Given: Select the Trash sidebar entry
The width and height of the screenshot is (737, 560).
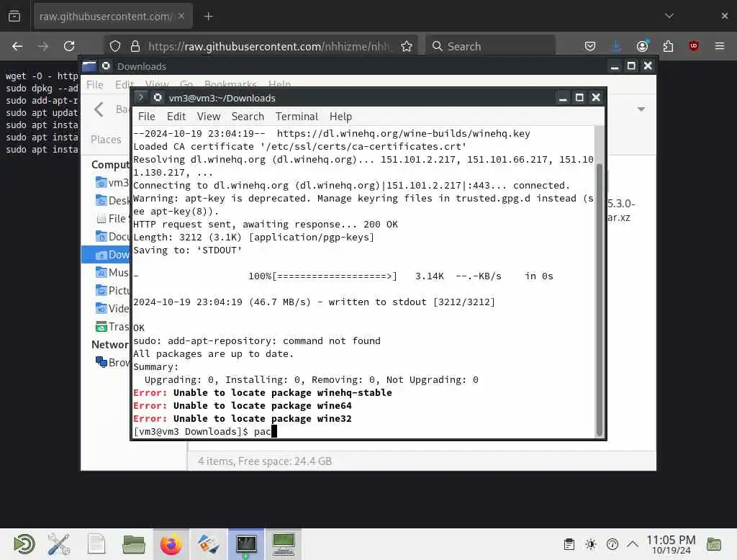Looking at the screenshot, I should (112, 326).
